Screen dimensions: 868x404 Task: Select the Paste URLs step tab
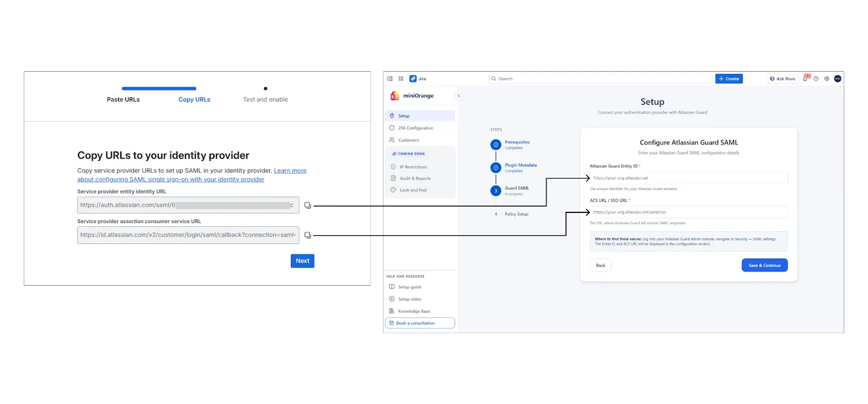coord(123,99)
